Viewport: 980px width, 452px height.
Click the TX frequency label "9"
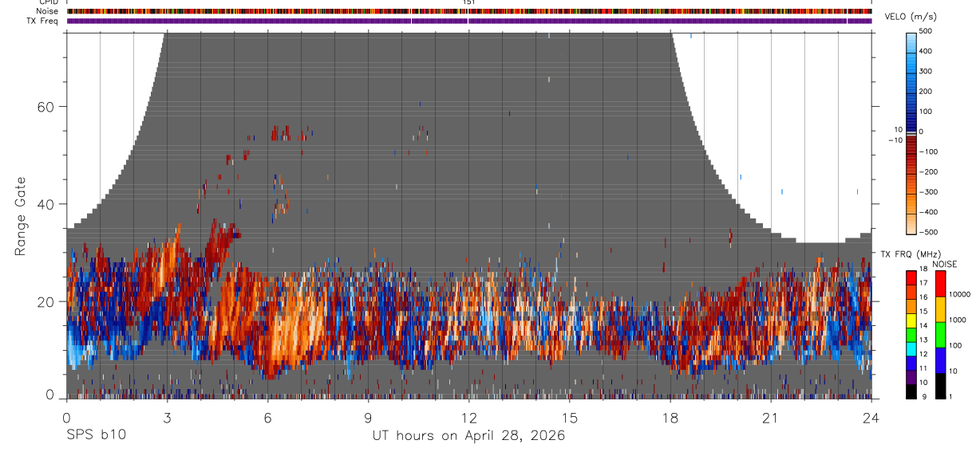tap(926, 396)
